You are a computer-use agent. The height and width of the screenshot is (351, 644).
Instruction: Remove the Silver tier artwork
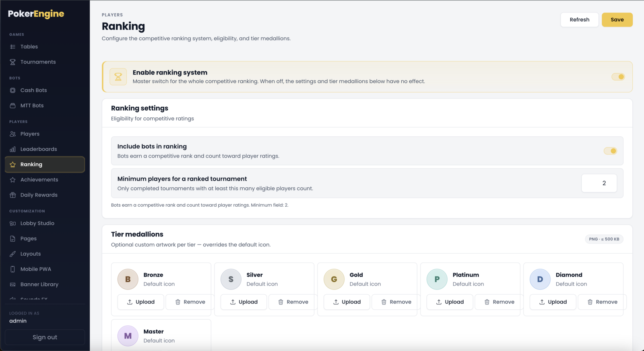(293, 302)
